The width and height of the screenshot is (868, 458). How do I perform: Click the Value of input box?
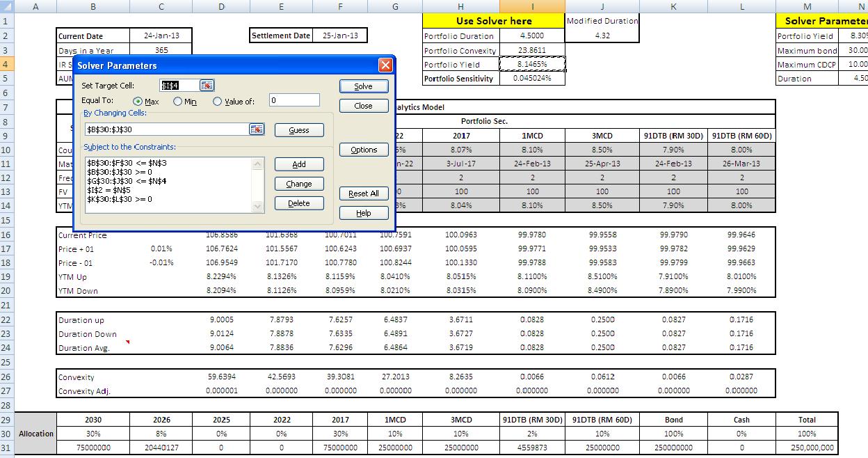coord(294,100)
